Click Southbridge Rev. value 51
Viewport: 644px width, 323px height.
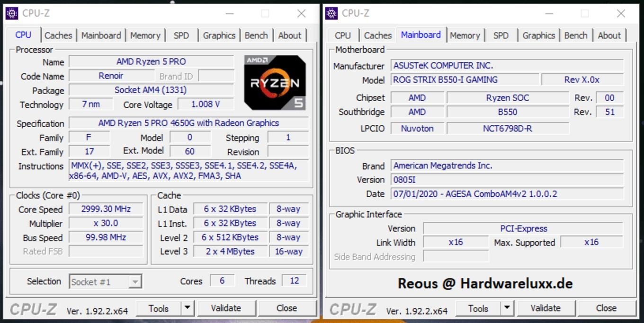point(610,112)
